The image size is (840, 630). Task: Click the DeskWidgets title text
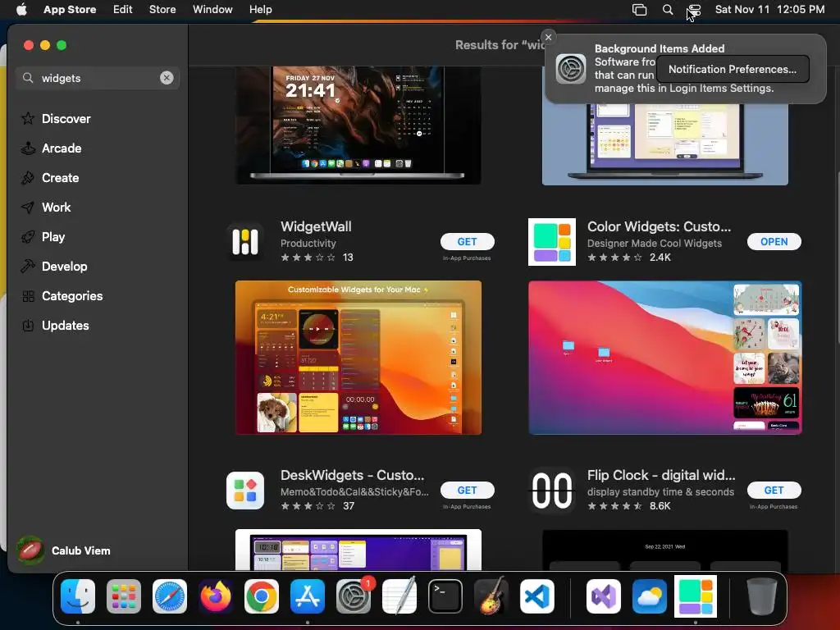pyautogui.click(x=352, y=475)
